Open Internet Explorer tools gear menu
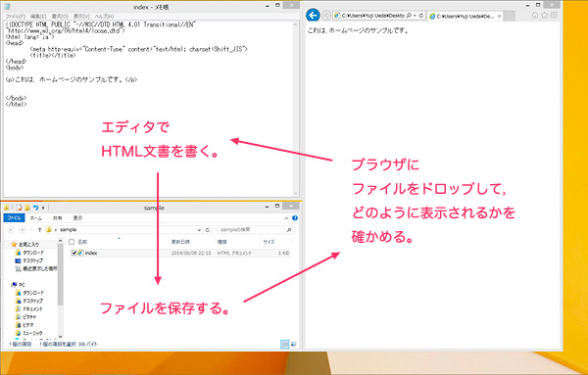This screenshot has height=375, width=588. click(554, 15)
